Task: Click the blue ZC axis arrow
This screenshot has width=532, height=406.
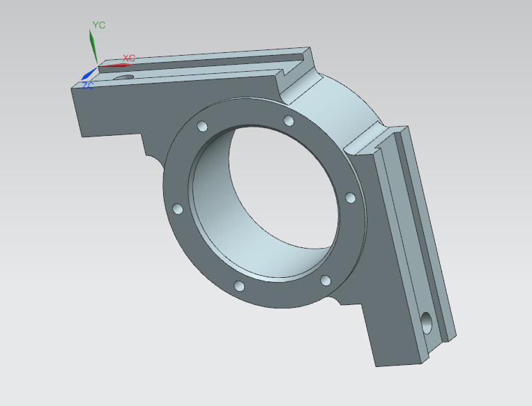Action: click(89, 73)
